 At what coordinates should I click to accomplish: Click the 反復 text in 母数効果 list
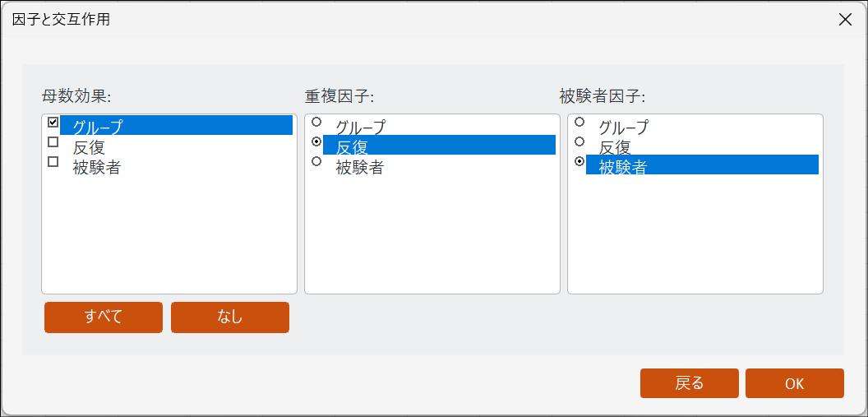89,147
